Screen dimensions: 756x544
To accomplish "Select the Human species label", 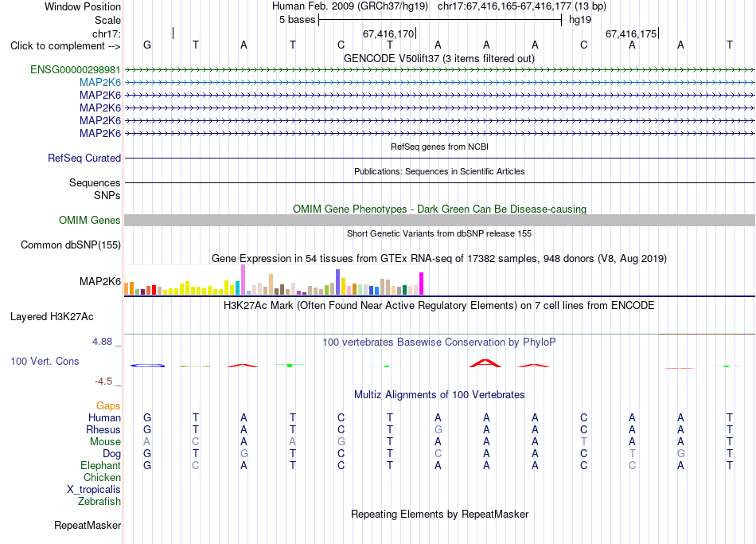I will click(x=104, y=417).
